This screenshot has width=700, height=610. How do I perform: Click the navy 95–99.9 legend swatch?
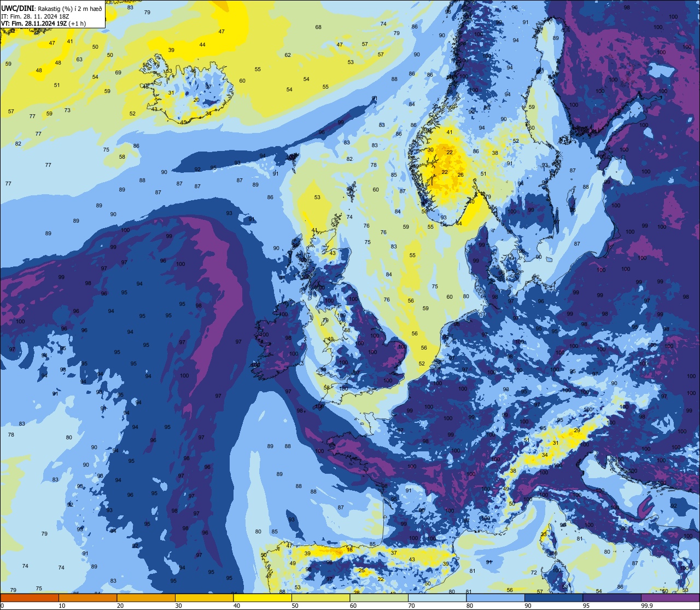[x=612, y=597]
